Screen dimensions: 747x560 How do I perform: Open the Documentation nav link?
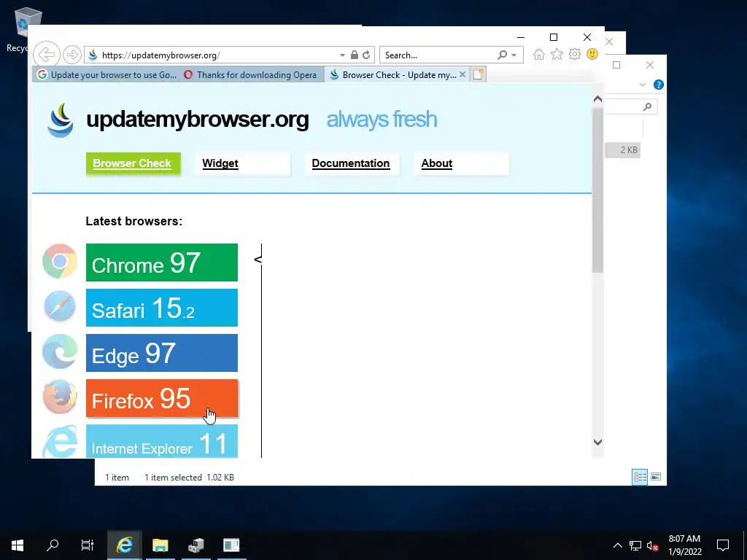pyautogui.click(x=351, y=163)
